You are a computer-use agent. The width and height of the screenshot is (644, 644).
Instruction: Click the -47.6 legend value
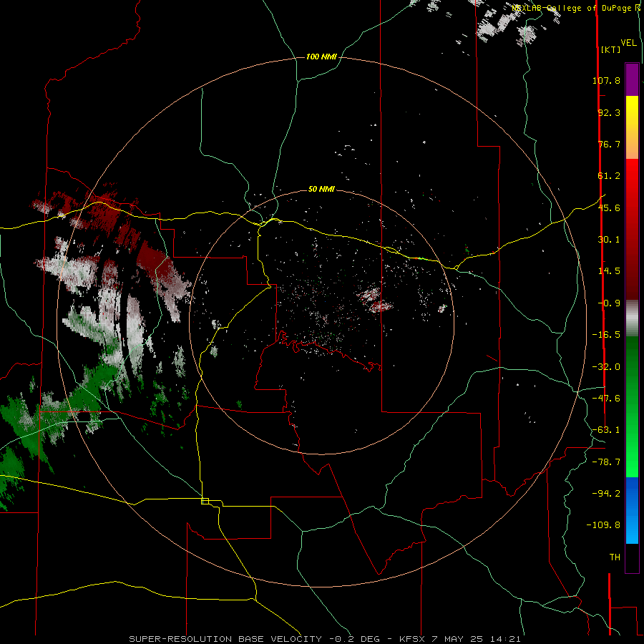(x=606, y=399)
